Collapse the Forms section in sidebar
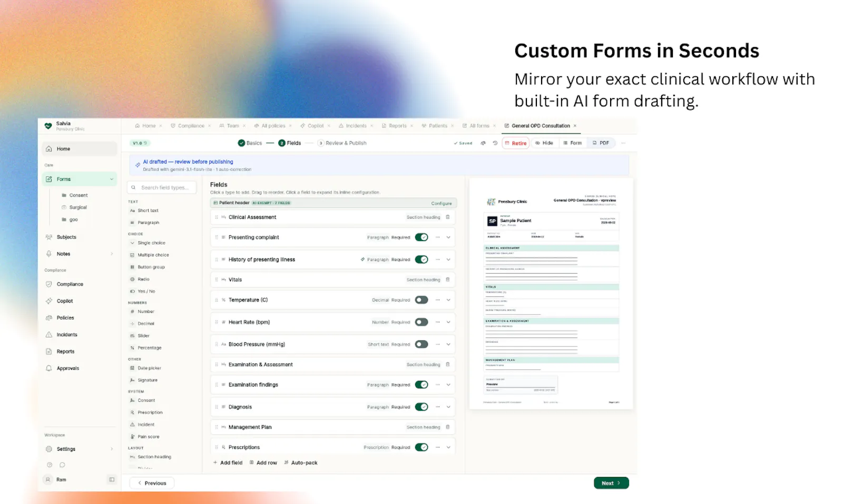 coord(112,180)
